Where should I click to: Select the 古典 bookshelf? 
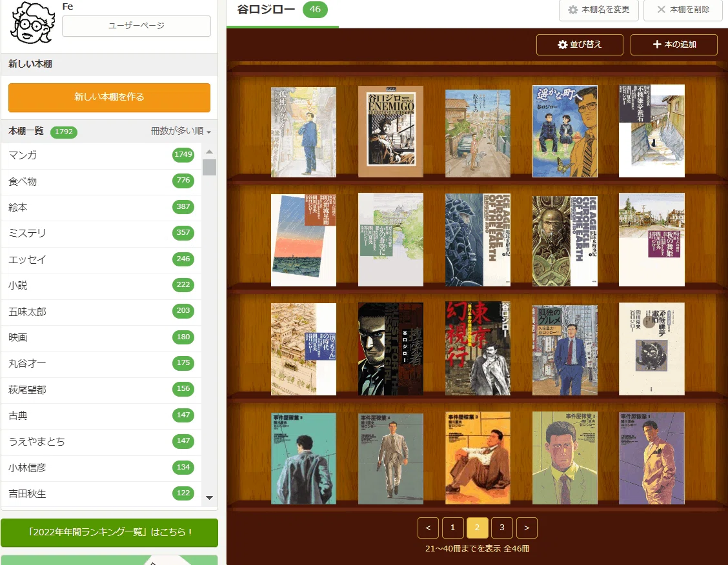pos(101,415)
